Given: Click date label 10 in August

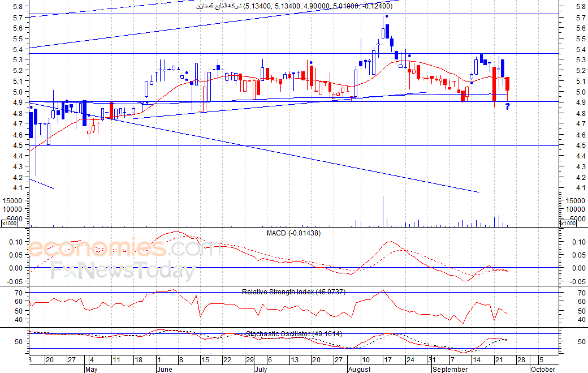Looking at the screenshot, I should click(365, 360).
